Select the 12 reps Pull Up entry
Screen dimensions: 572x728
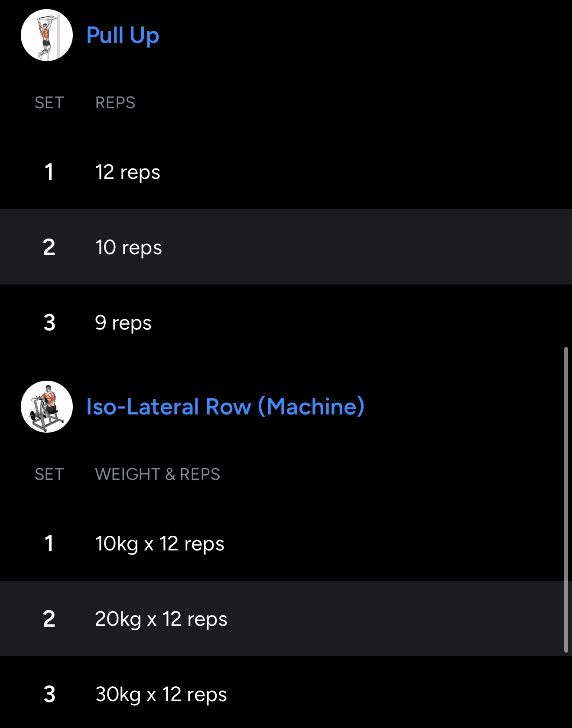(128, 172)
